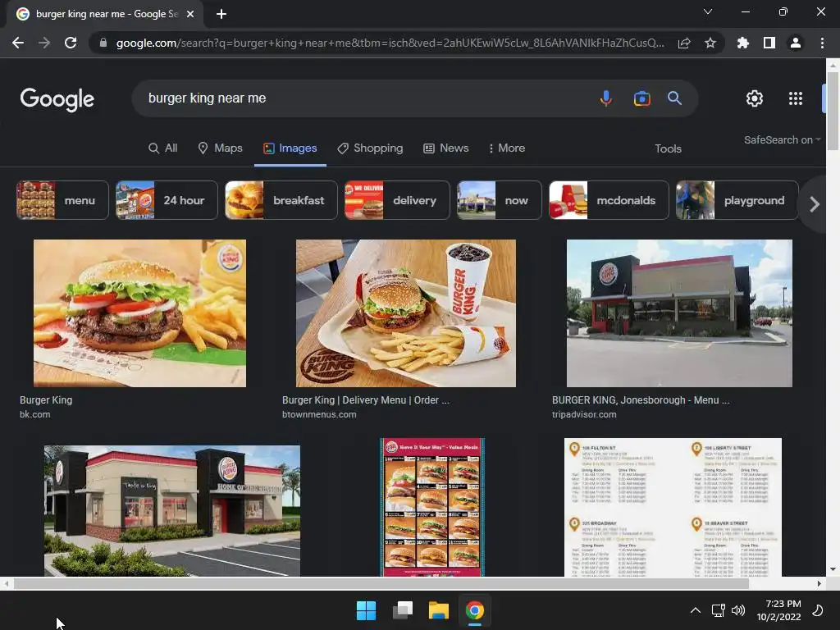Screen dimensions: 840x630
Task: Open Google quick settings gear
Action: click(x=755, y=98)
